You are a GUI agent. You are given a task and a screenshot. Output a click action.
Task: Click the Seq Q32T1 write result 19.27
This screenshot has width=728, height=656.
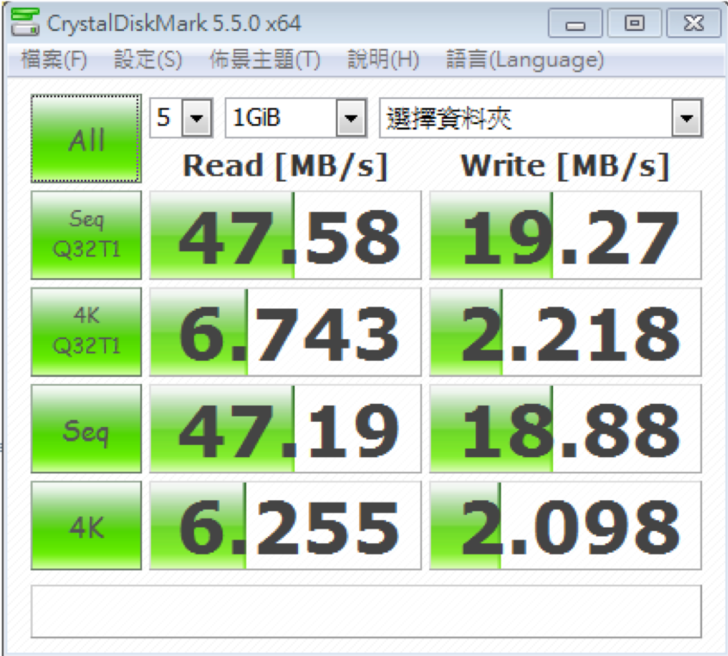coord(565,236)
